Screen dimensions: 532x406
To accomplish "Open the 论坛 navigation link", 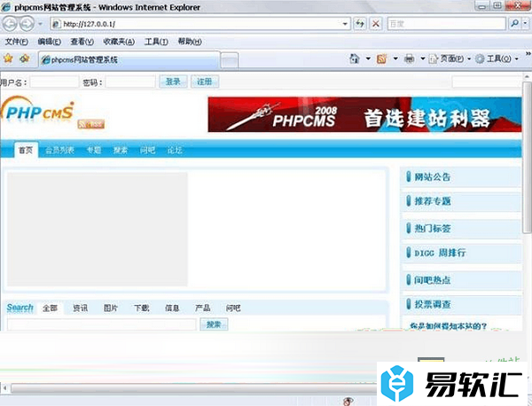I will (x=175, y=150).
